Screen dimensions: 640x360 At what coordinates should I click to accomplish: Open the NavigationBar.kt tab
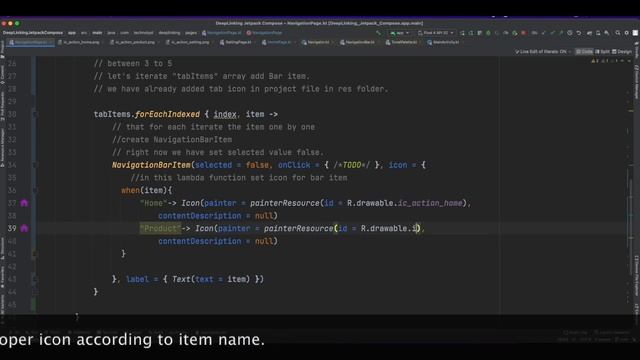coord(359,42)
